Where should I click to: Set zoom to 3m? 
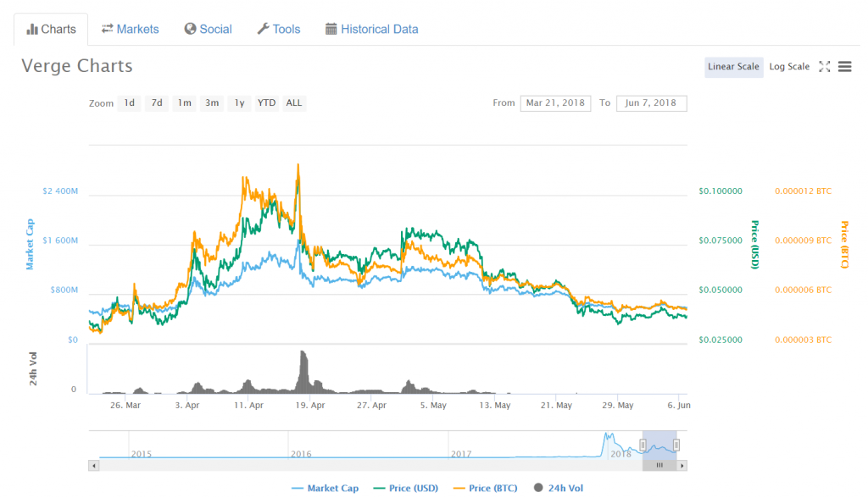click(x=212, y=103)
